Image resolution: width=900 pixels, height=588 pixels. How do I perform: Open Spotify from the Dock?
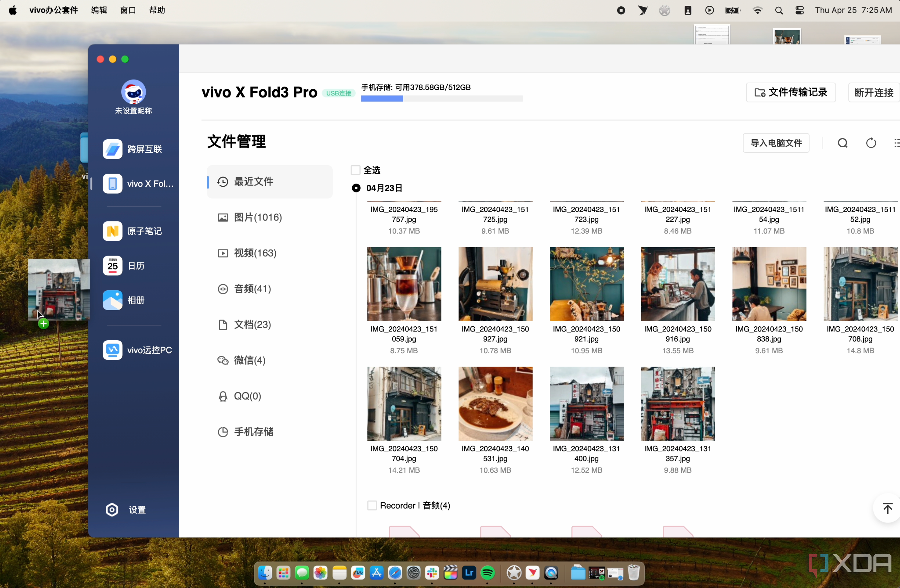[x=488, y=573]
